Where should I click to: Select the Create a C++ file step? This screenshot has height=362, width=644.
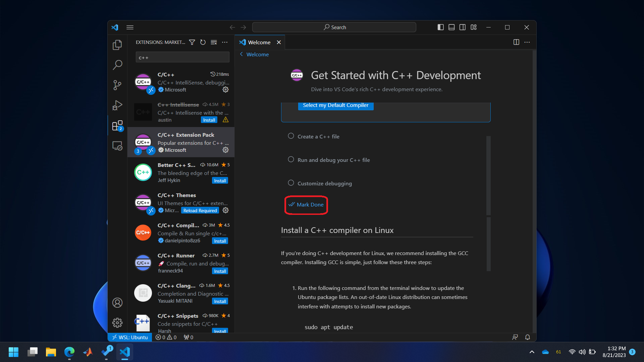point(318,136)
